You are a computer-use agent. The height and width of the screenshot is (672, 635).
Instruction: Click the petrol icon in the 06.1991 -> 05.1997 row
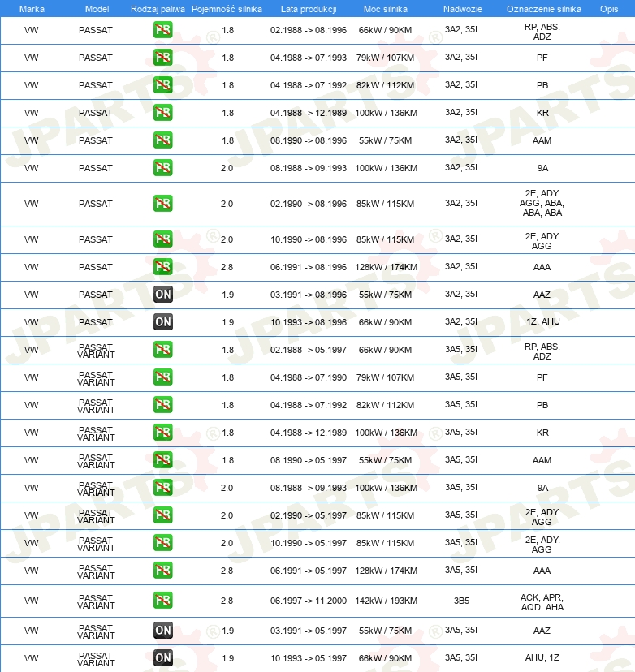(x=163, y=571)
